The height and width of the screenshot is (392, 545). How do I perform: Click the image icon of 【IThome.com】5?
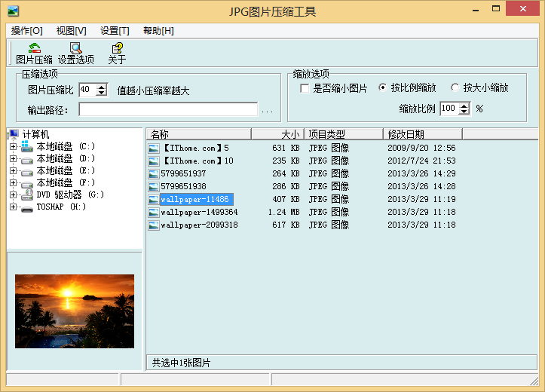point(154,149)
